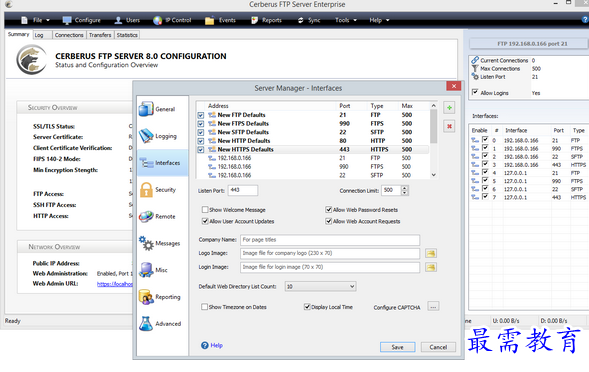
Task: Toggle Allow User Account Updates
Action: click(205, 221)
